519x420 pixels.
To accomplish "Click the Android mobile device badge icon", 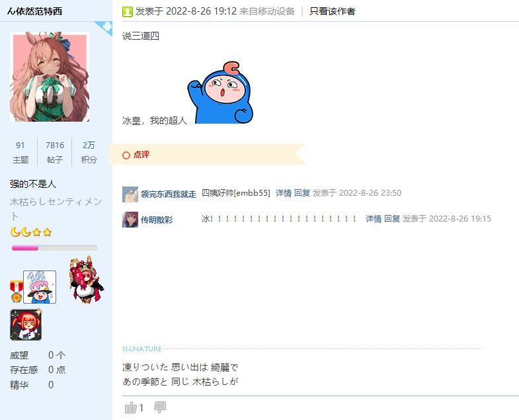I will pos(107,26).
